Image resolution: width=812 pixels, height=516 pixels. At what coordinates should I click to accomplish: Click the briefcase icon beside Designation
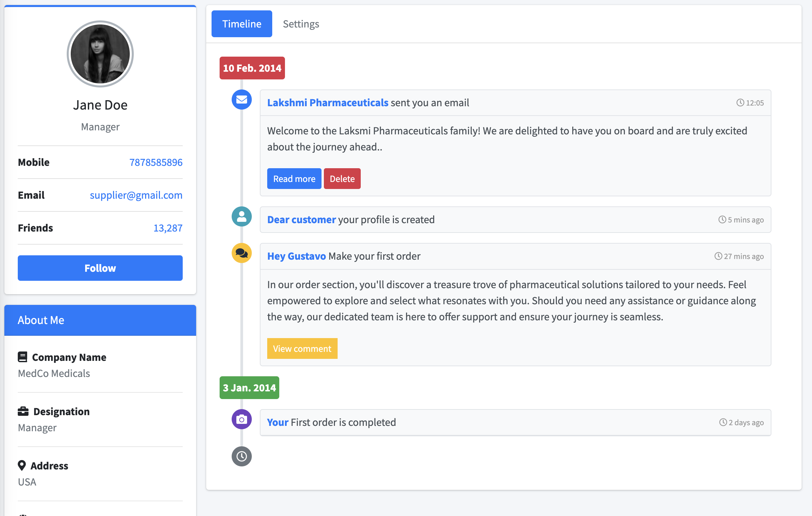point(23,411)
